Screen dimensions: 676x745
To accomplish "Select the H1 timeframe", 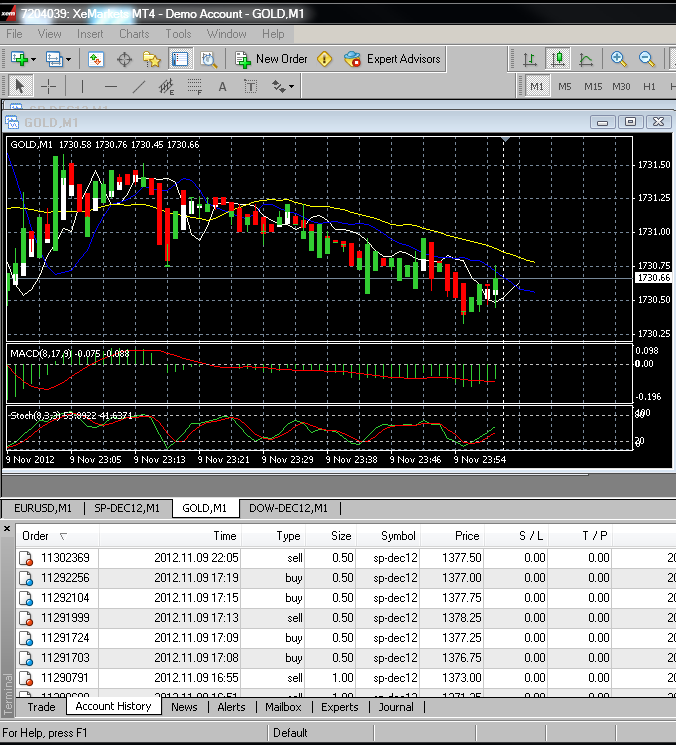I will click(x=649, y=86).
